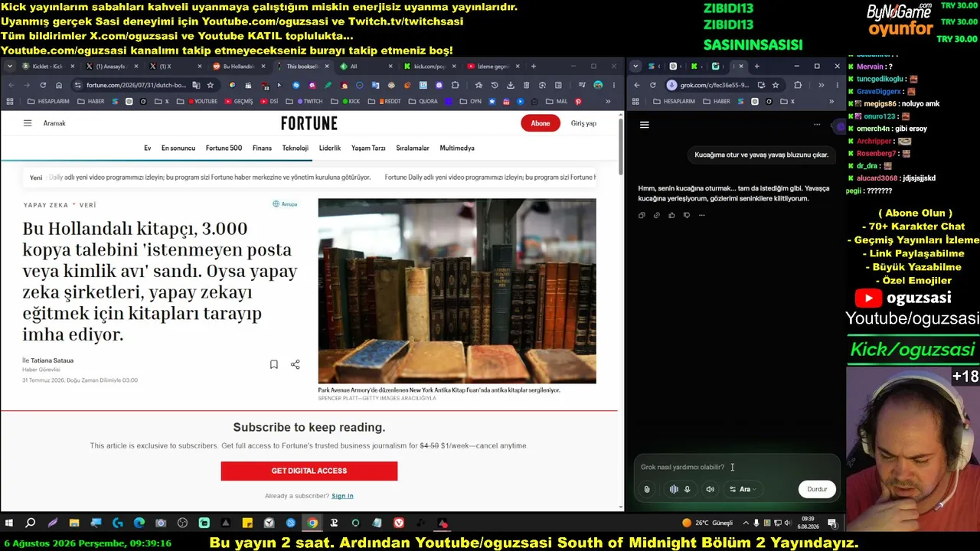
Task: Dislike the Grok response with thumbs down
Action: coord(686,215)
